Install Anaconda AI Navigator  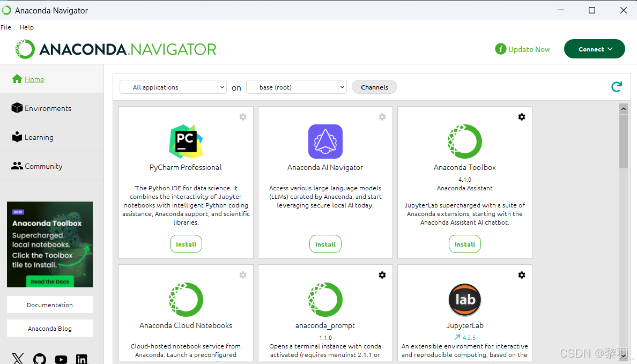[325, 244]
